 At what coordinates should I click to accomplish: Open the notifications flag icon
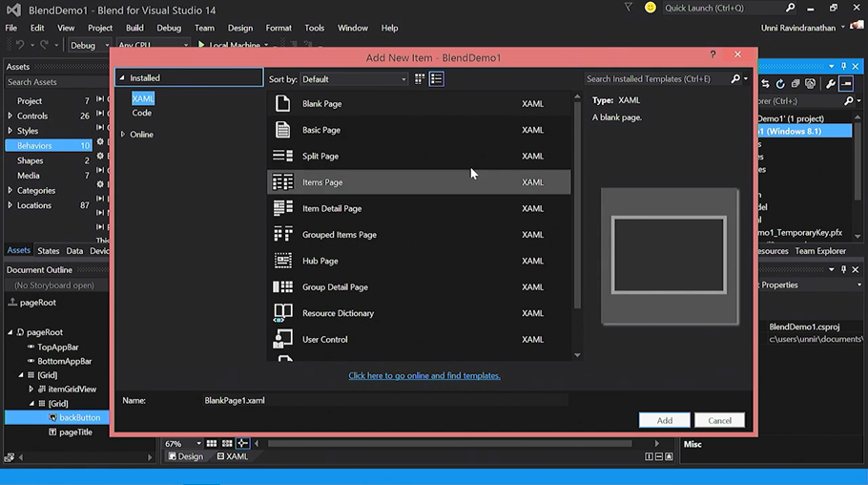629,8
